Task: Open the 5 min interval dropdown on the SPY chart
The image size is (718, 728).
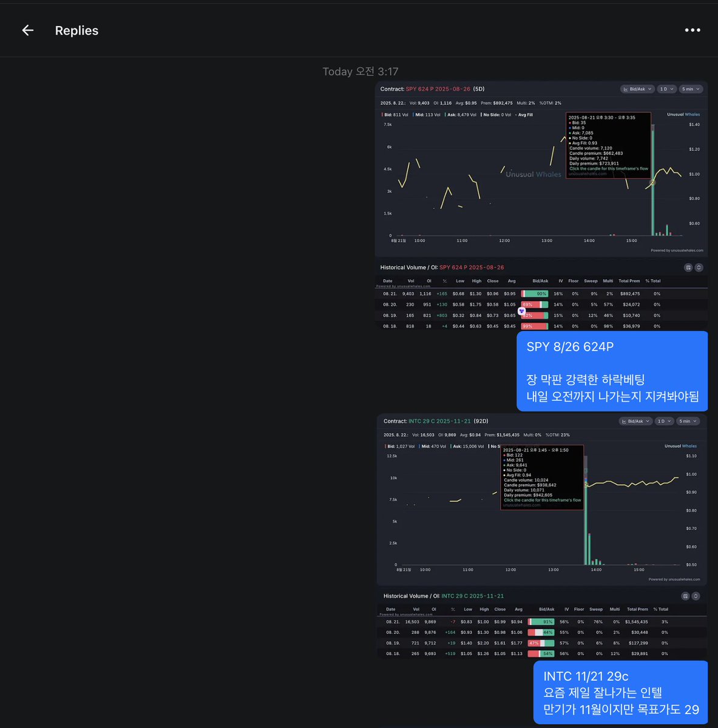Action: coord(690,89)
